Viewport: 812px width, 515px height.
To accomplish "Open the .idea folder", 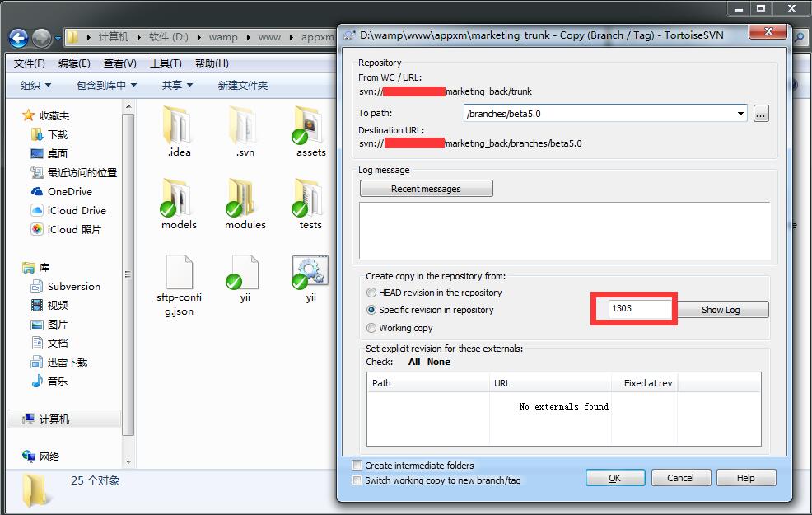I will (x=179, y=132).
